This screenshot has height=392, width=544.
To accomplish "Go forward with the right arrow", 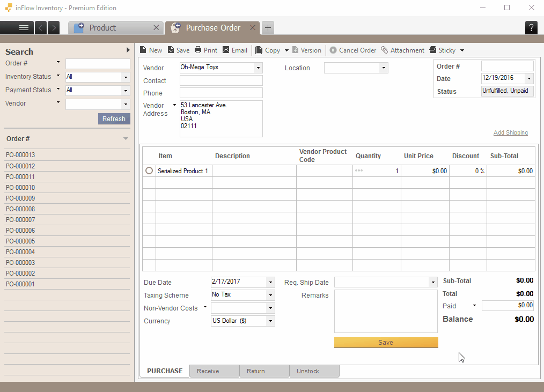I will (x=54, y=28).
